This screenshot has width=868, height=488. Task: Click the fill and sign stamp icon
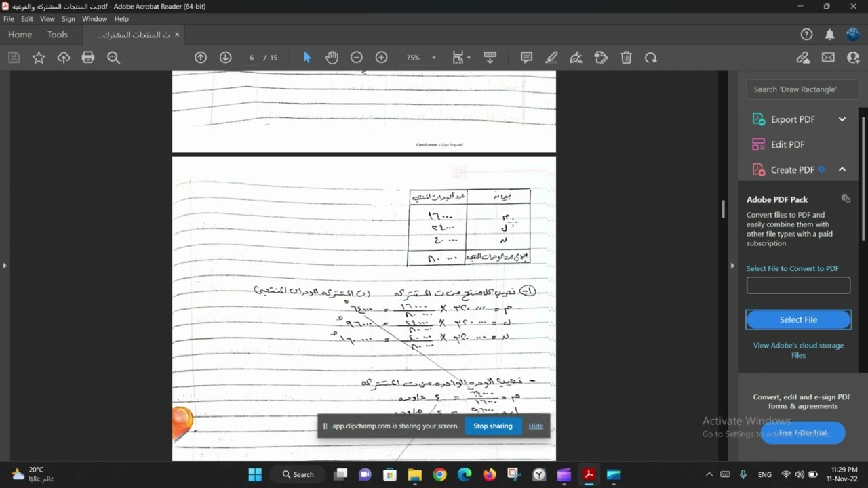coord(601,58)
